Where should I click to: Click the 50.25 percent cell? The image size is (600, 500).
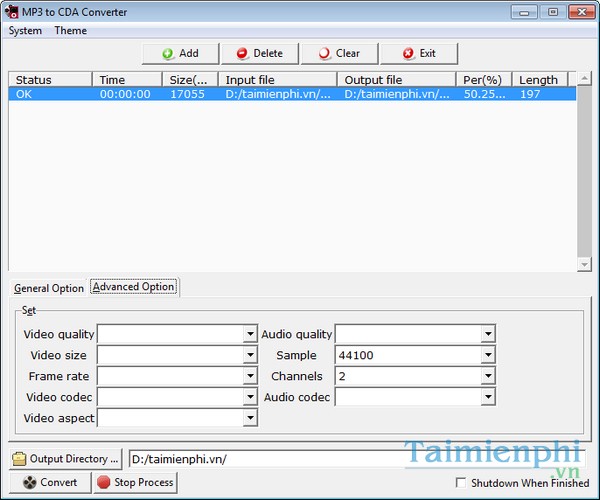pyautogui.click(x=484, y=94)
